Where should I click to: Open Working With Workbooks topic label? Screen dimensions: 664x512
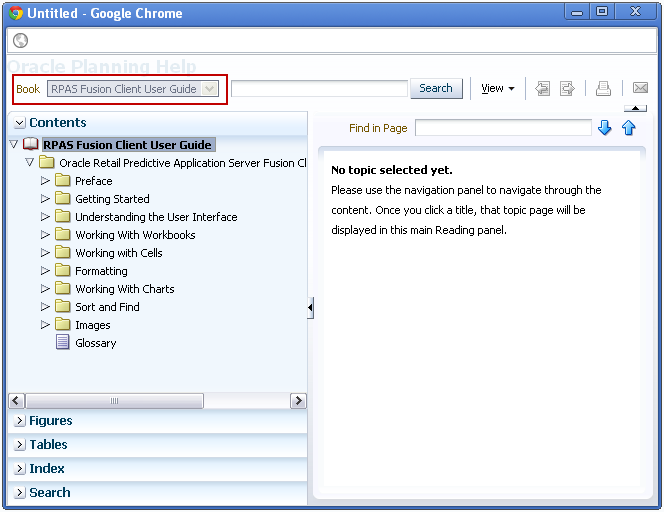[135, 235]
